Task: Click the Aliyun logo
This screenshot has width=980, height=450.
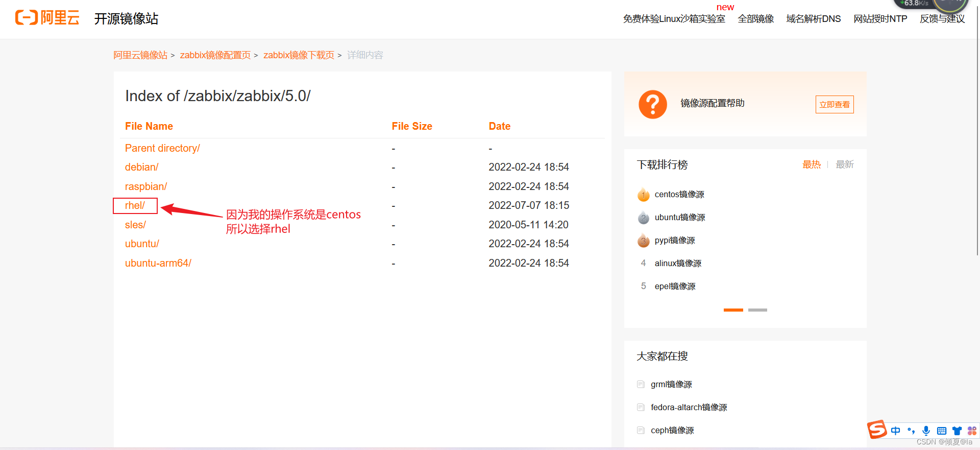Action: (47, 18)
